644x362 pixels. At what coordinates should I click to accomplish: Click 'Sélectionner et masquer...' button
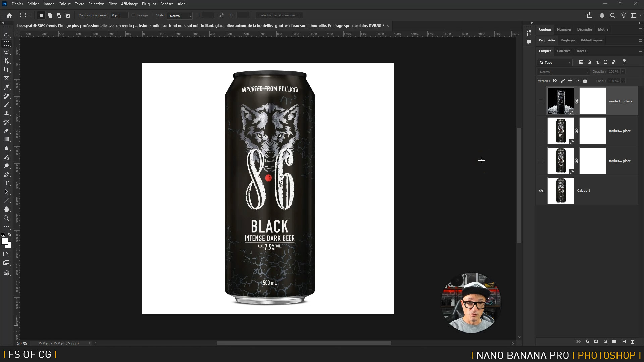tap(278, 15)
